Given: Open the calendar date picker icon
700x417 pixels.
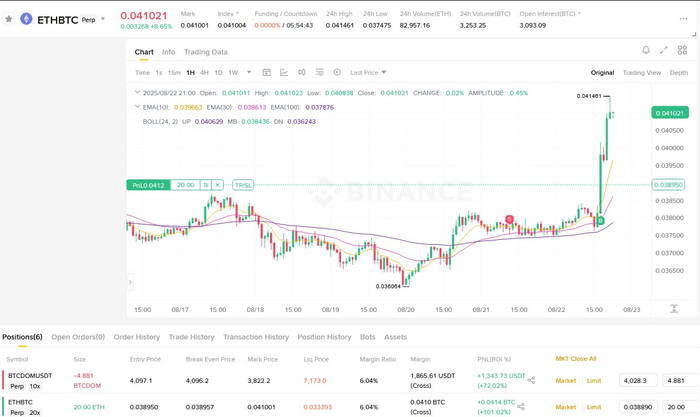Looking at the screenshot, I should 267,72.
